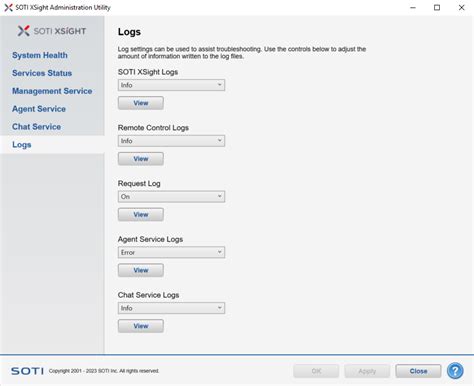Open the Services Status section
Viewport: 474px width, 386px height.
(x=42, y=73)
